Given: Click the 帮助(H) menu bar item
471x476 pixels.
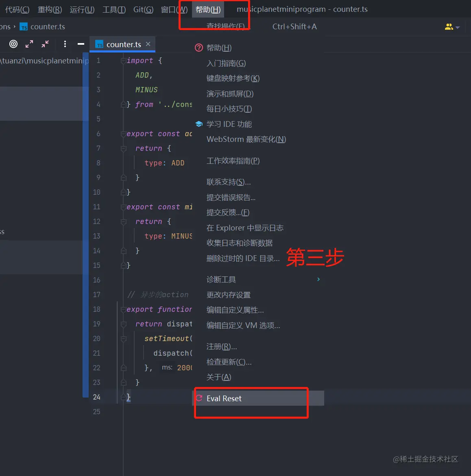Looking at the screenshot, I should click(208, 9).
